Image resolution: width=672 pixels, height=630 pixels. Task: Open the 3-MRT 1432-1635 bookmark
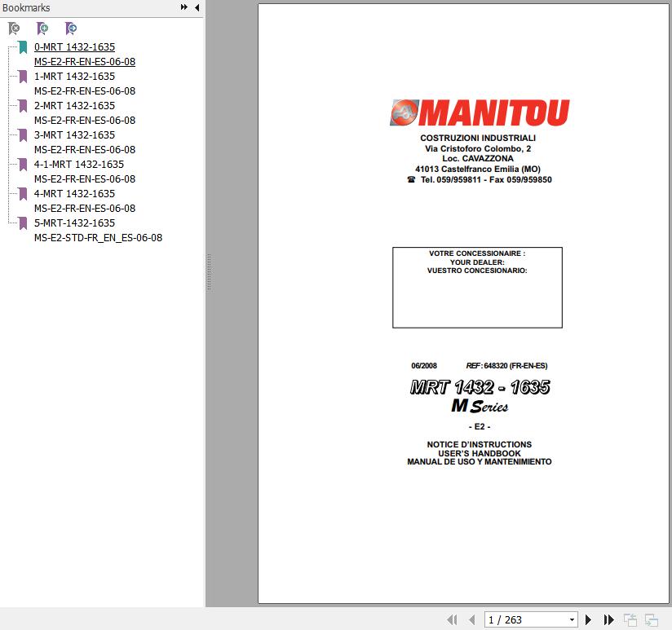(85, 142)
